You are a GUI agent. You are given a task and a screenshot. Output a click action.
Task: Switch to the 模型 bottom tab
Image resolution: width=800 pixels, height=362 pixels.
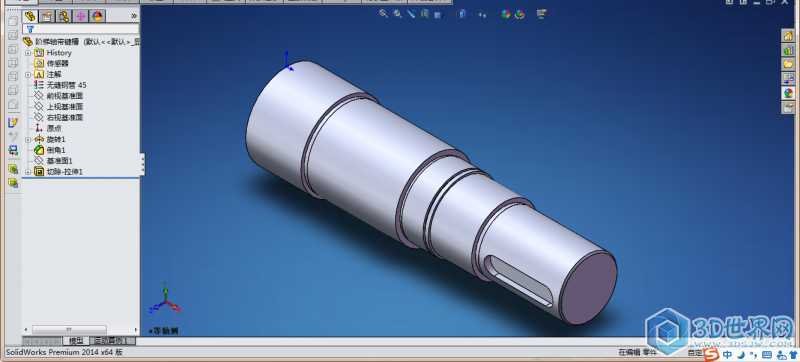(76, 341)
